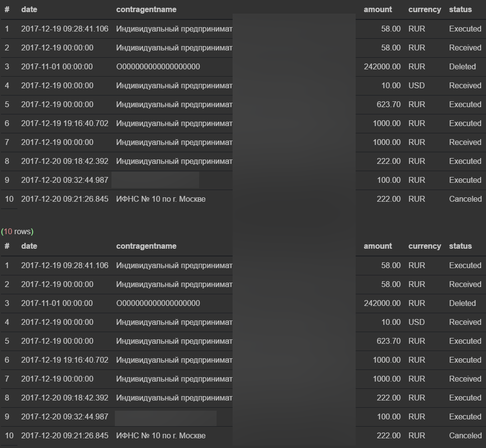The width and height of the screenshot is (486, 448).
Task: Click amount 623.70 in the second table
Action: pyautogui.click(x=389, y=341)
